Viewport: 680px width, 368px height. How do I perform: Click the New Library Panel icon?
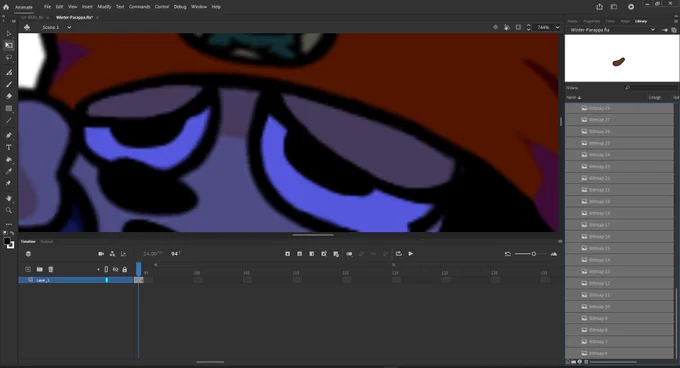tap(674, 30)
